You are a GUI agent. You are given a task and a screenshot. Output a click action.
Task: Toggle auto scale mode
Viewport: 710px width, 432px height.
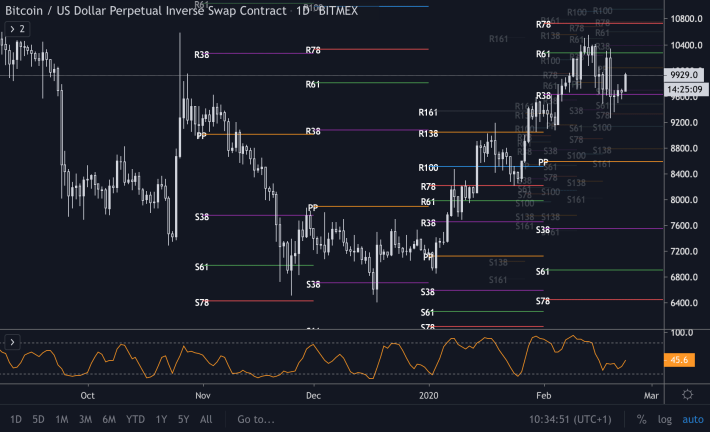coord(693,419)
